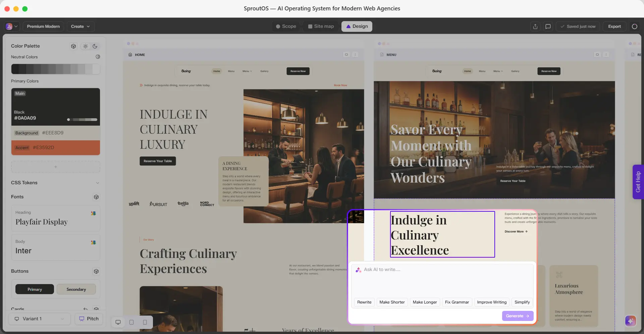Change the Heading font Playfair Display
Image resolution: width=644 pixels, height=334 pixels.
point(56,218)
